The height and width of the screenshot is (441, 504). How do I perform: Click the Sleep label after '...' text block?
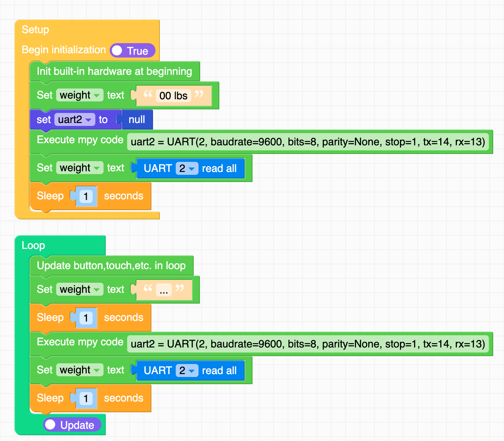[50, 318]
